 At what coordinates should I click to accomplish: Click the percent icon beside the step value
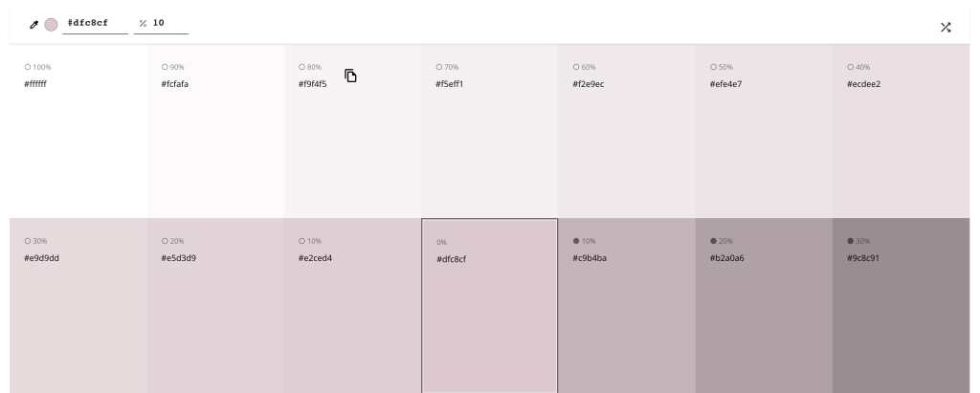tap(142, 24)
